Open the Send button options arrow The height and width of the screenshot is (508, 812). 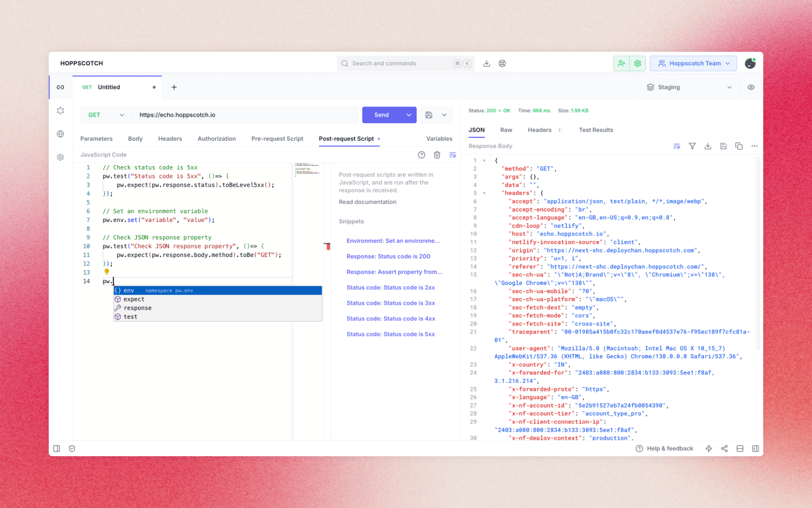[409, 115]
